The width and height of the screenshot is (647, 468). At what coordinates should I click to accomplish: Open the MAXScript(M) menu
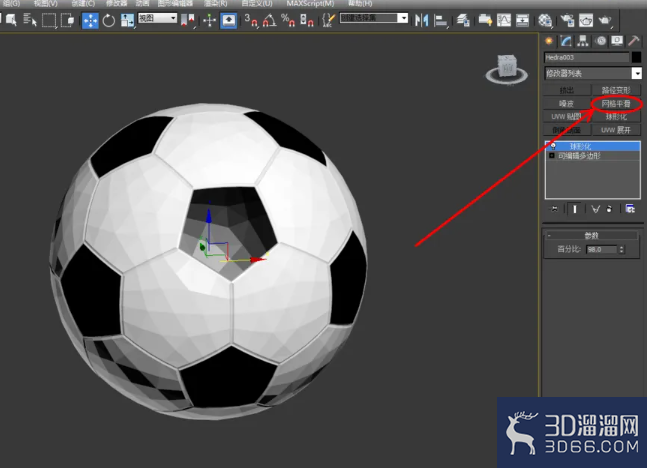310,3
